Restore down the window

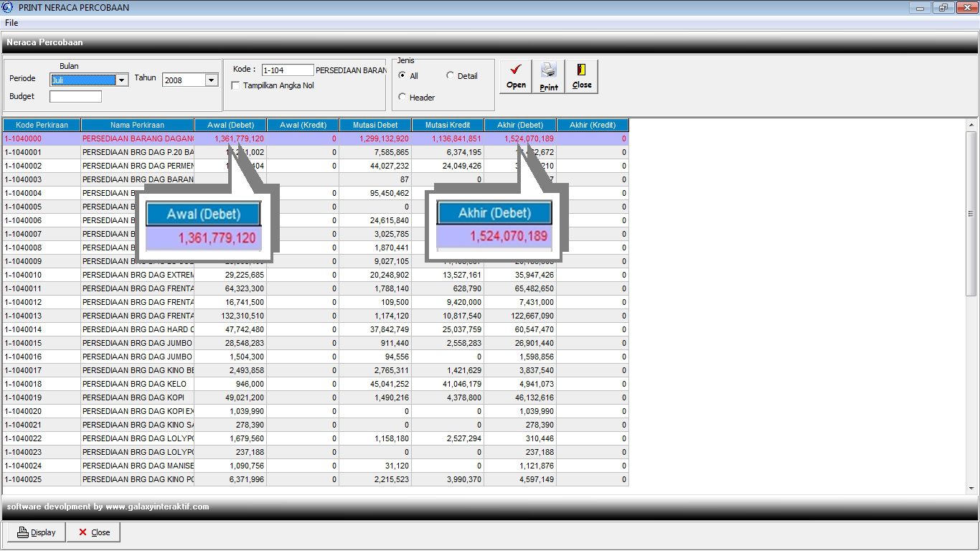(943, 7)
